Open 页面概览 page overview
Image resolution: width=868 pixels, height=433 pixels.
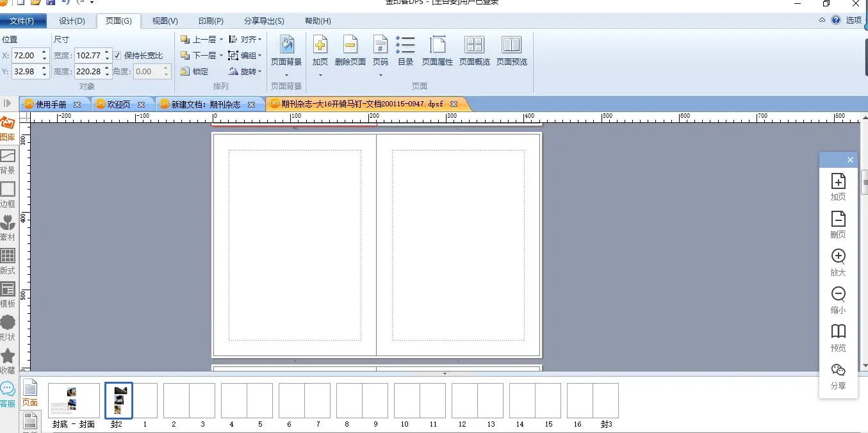point(475,51)
